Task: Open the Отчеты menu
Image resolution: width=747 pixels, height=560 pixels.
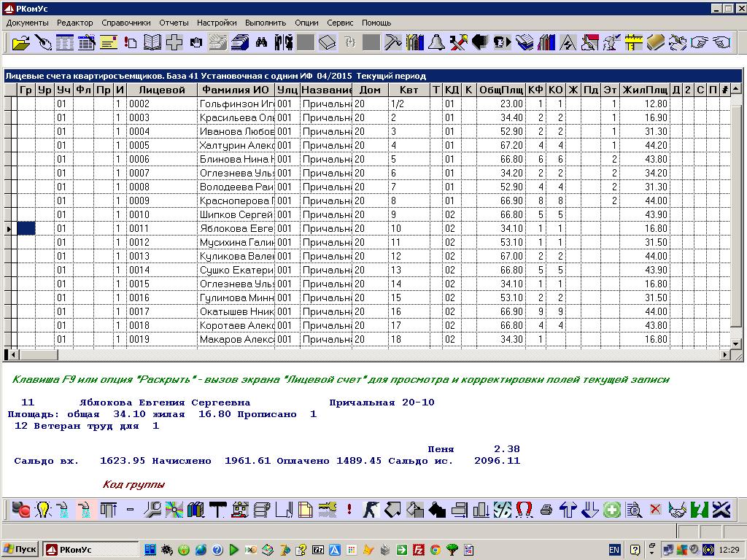Action: coord(174,23)
